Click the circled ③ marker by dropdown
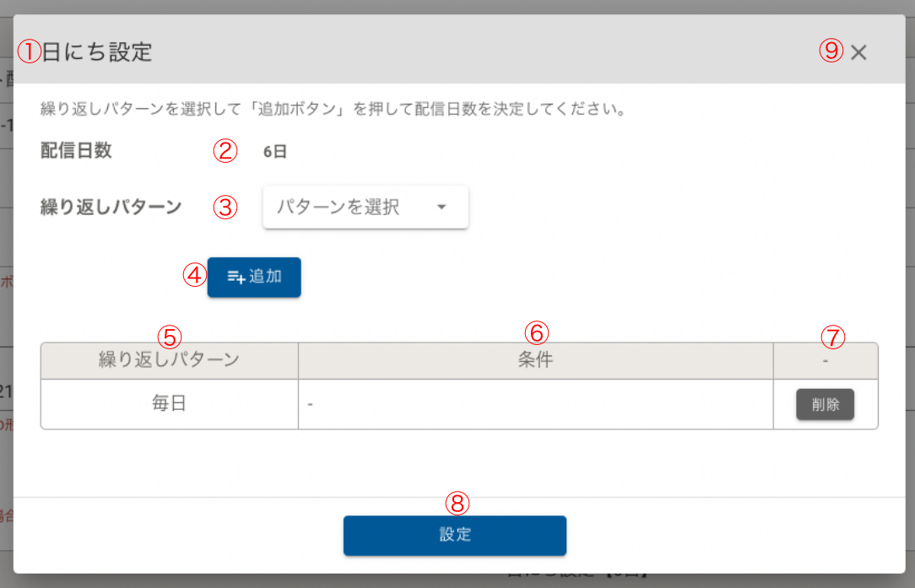Screen dimensions: 915x588 click(x=225, y=208)
